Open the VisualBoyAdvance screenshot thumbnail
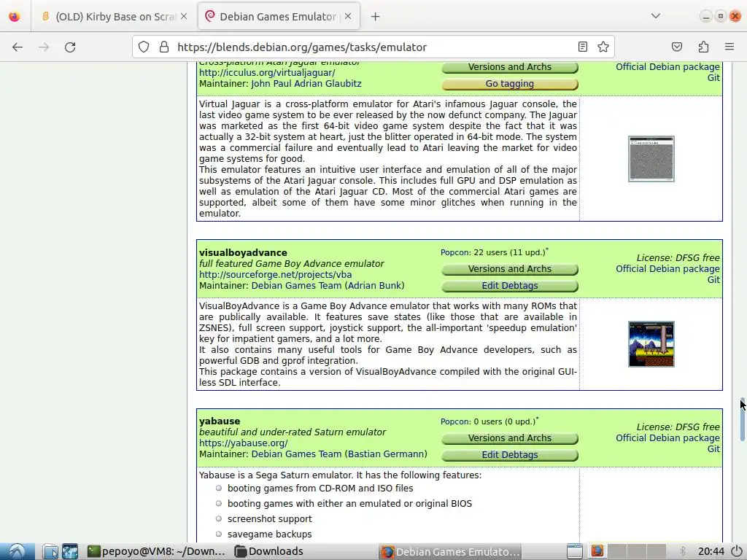Viewport: 747px width, 560px height. pyautogui.click(x=651, y=344)
